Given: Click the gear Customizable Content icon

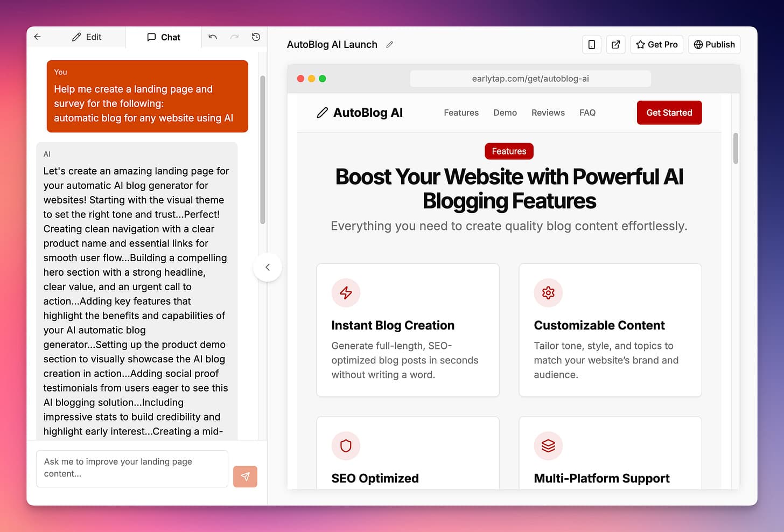Looking at the screenshot, I should [x=548, y=293].
